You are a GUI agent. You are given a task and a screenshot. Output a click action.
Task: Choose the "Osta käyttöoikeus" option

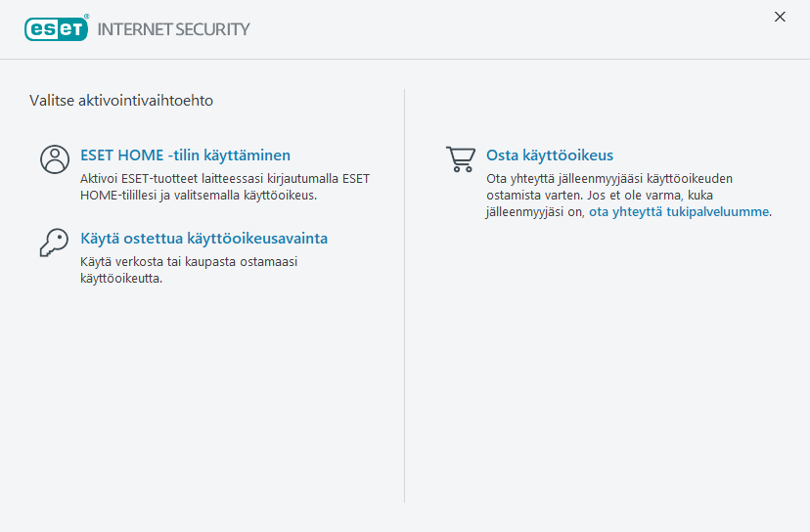550,155
